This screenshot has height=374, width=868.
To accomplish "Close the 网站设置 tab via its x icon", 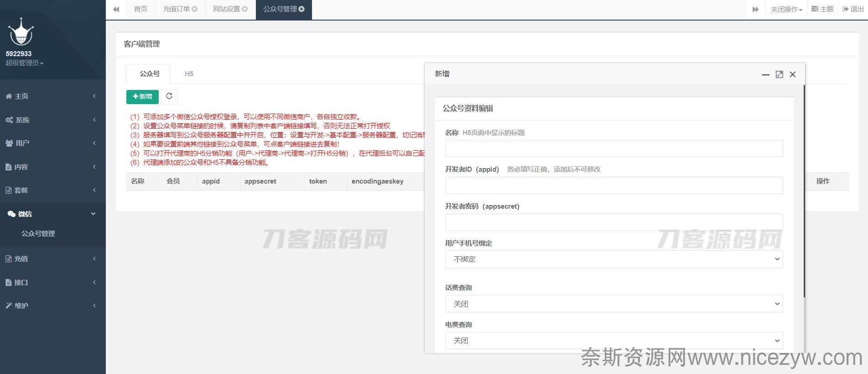I will click(245, 9).
